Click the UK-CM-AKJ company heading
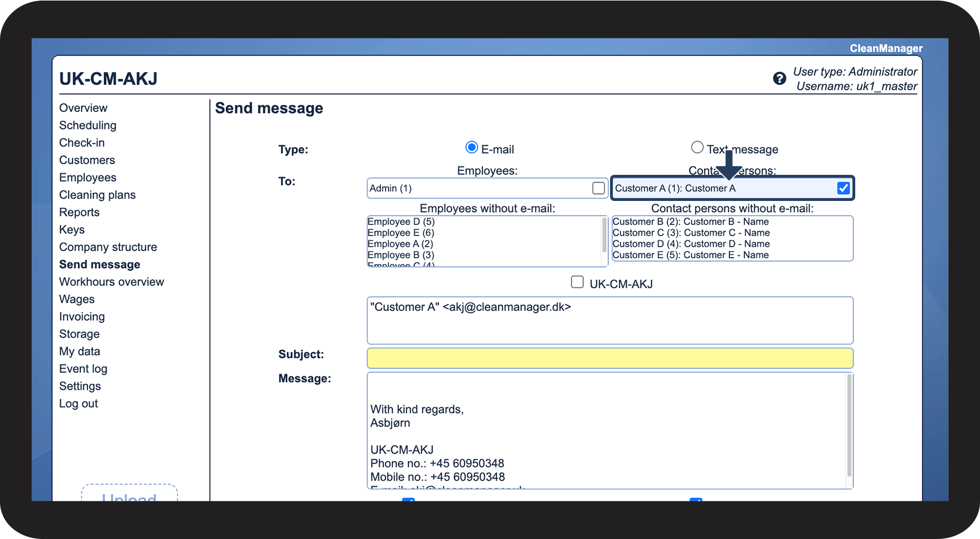 coord(108,79)
